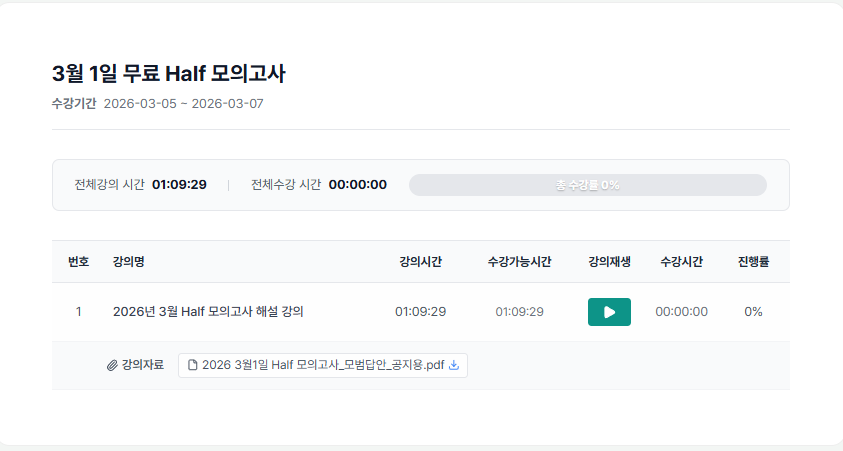Viewport: 843px width, 451px height.
Task: Click the paperclip 강의자료 icon
Action: point(112,365)
